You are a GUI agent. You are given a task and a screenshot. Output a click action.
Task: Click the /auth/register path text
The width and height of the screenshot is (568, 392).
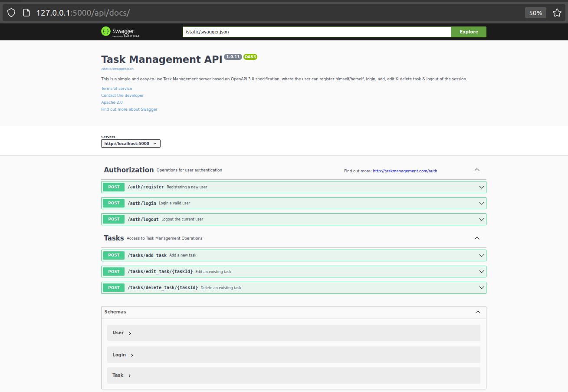[x=145, y=187]
